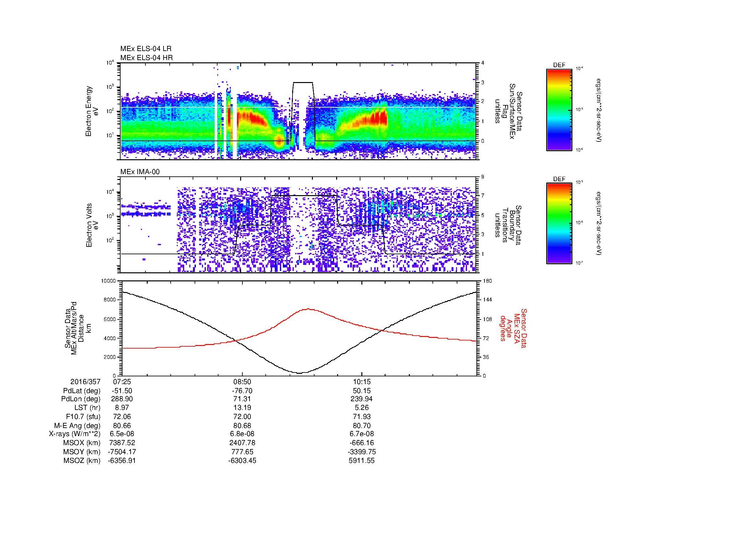Click the Boundary Transitions axis label
Viewport: 756px width, 534px height.
pos(509,225)
